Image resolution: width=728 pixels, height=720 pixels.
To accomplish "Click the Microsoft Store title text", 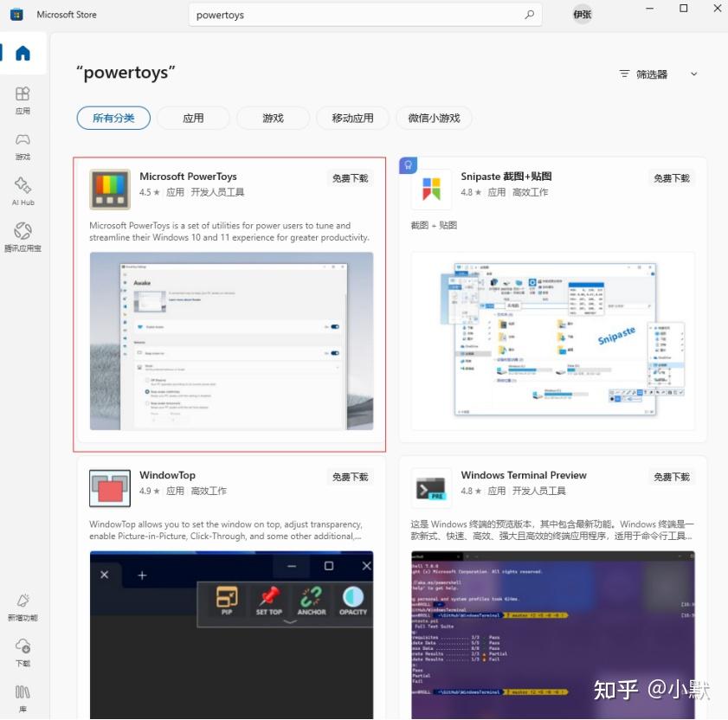I will click(67, 15).
